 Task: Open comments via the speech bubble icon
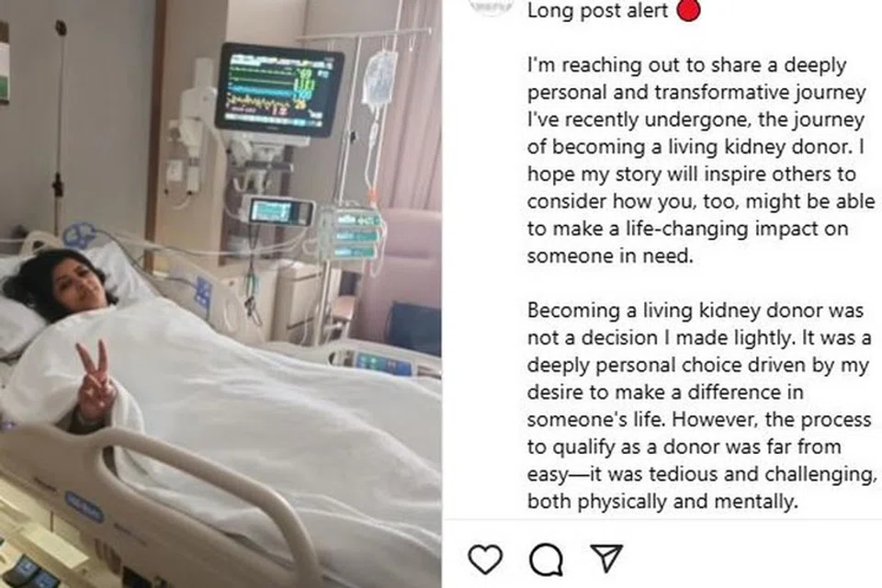point(546,560)
